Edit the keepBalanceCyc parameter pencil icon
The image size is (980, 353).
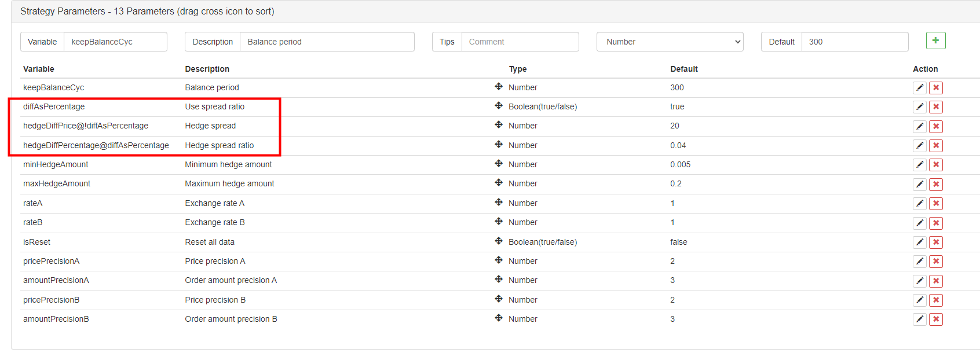tap(919, 88)
